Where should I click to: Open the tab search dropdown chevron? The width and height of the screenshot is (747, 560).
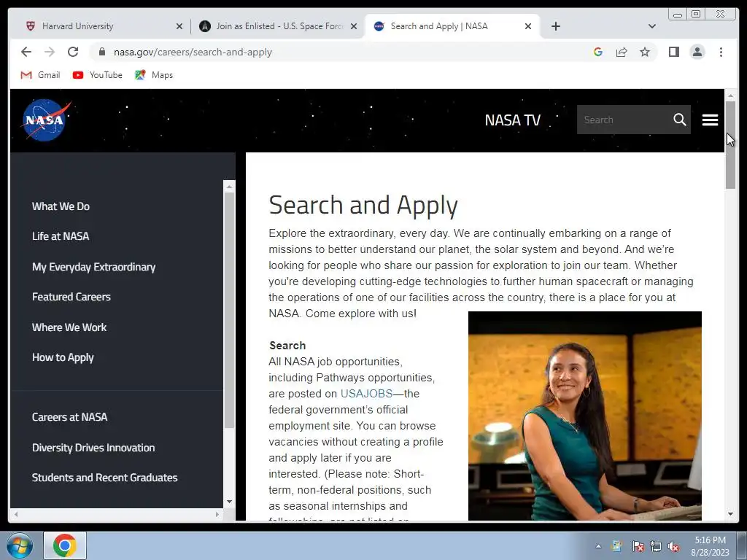(x=651, y=26)
